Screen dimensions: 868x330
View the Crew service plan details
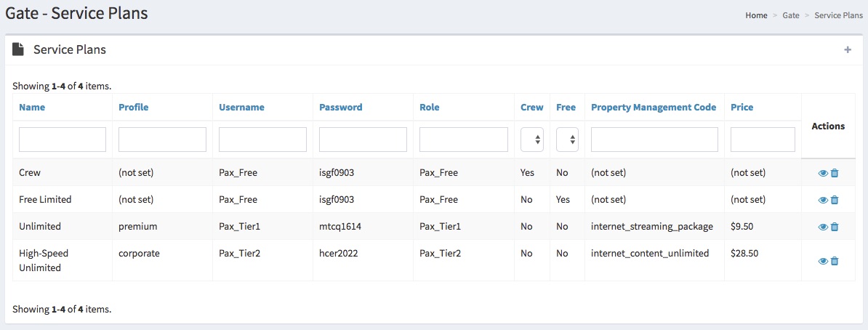[x=823, y=173]
